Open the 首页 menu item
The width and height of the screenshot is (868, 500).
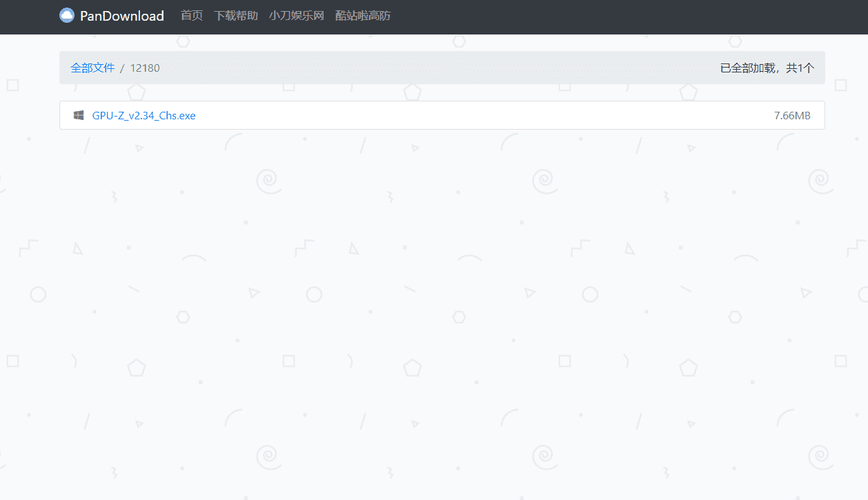191,15
